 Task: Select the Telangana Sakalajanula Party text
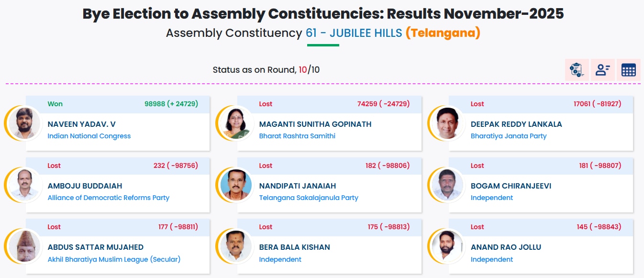(309, 198)
